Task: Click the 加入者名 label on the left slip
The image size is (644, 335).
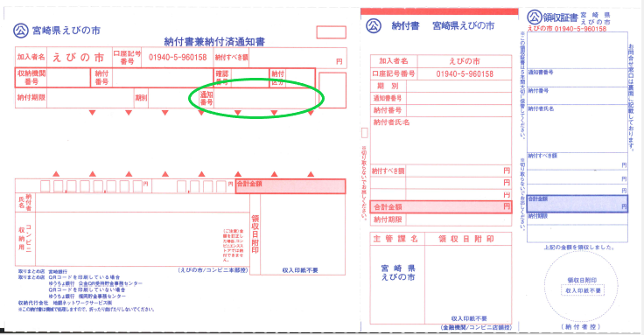Action: [31, 57]
